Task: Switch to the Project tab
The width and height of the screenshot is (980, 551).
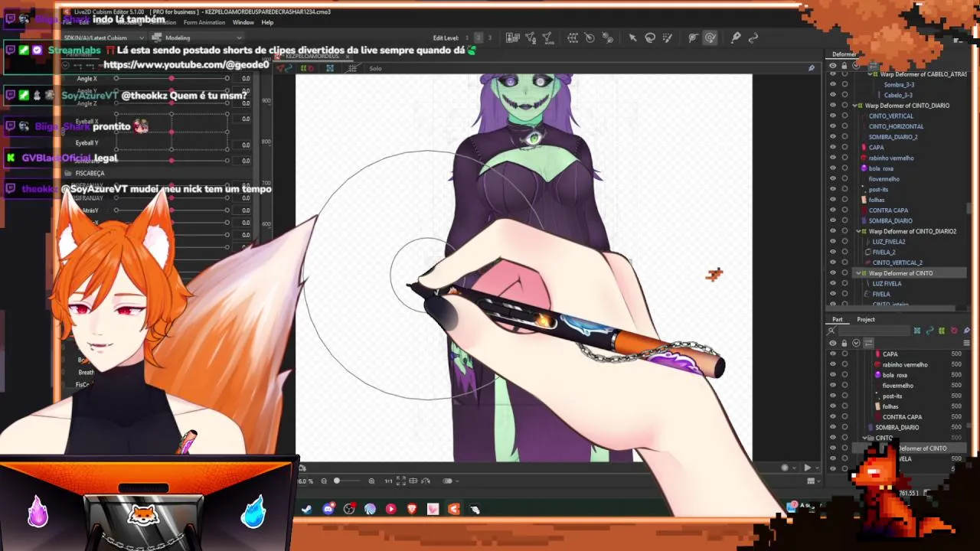Action: tap(866, 319)
